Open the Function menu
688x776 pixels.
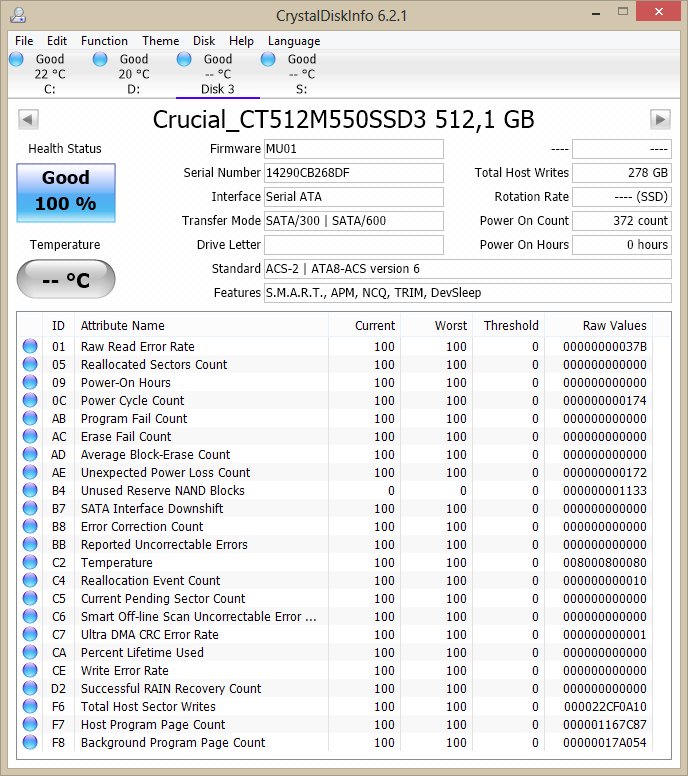coord(104,41)
